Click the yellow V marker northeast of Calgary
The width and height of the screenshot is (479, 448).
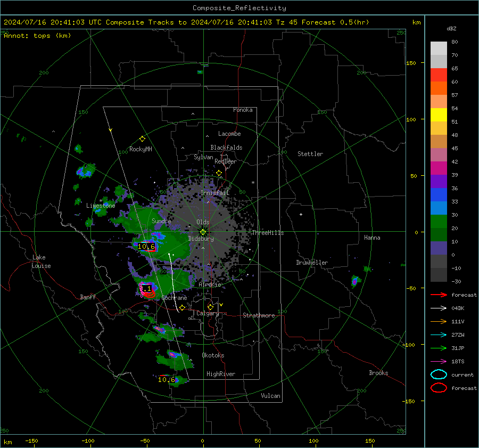pos(221,305)
